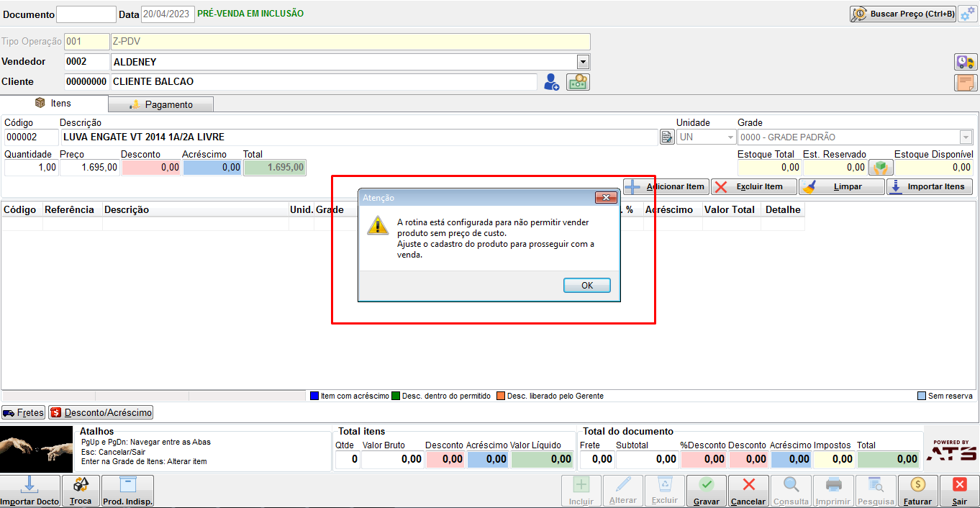Click the Cliente code field 00000000
This screenshot has width=980, height=508.
[x=86, y=82]
